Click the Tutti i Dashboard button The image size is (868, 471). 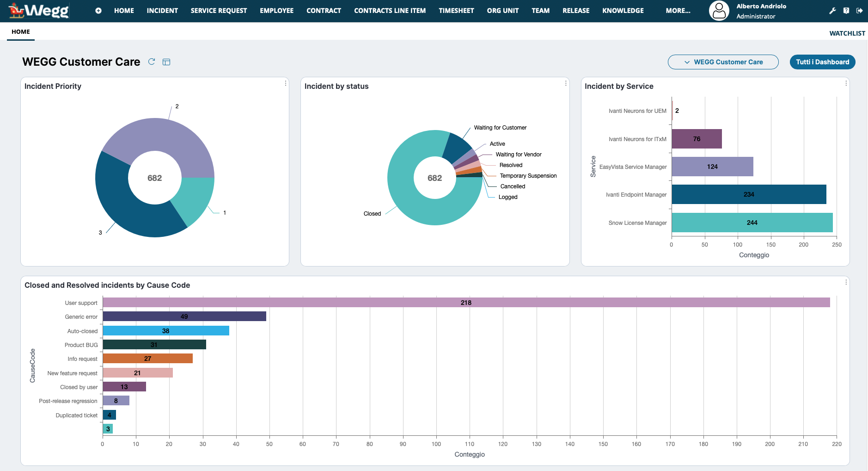pos(822,62)
